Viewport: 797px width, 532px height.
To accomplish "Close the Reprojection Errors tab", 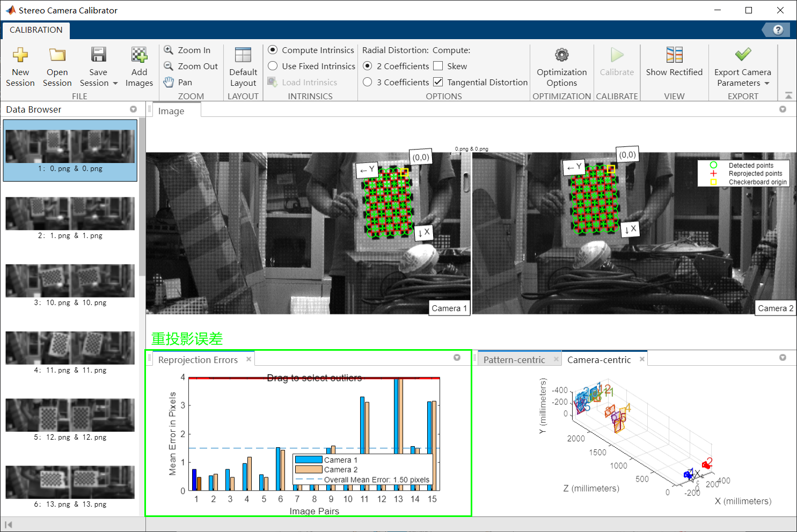I will click(x=248, y=359).
